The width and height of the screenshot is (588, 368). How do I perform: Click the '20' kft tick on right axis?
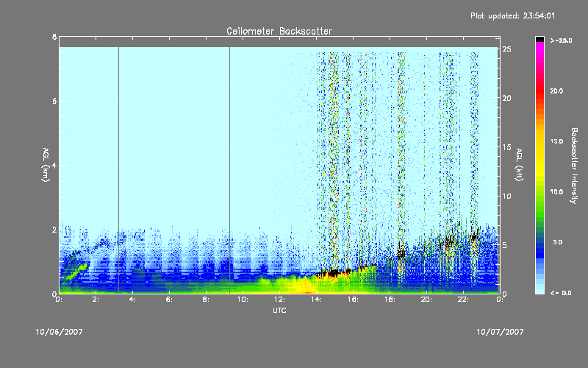[x=507, y=98]
